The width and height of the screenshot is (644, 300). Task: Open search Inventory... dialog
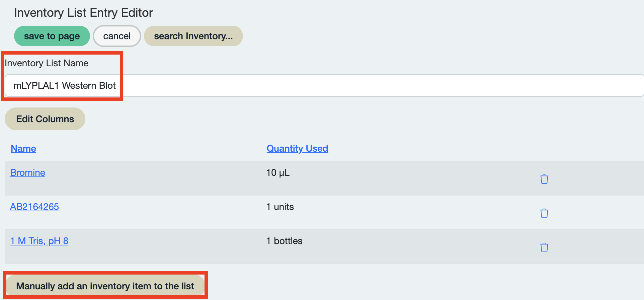coord(193,36)
